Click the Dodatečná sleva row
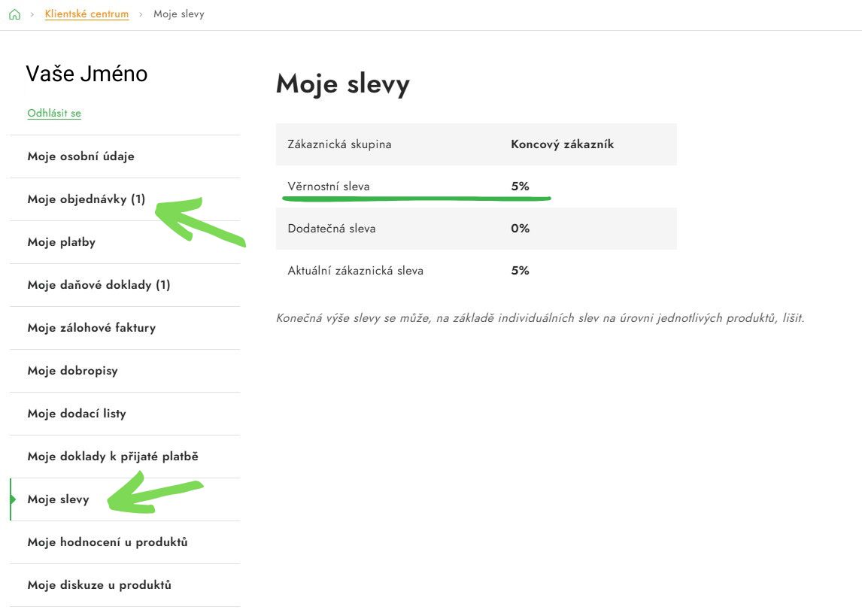Screen dimensions: 862x616 tap(475, 229)
